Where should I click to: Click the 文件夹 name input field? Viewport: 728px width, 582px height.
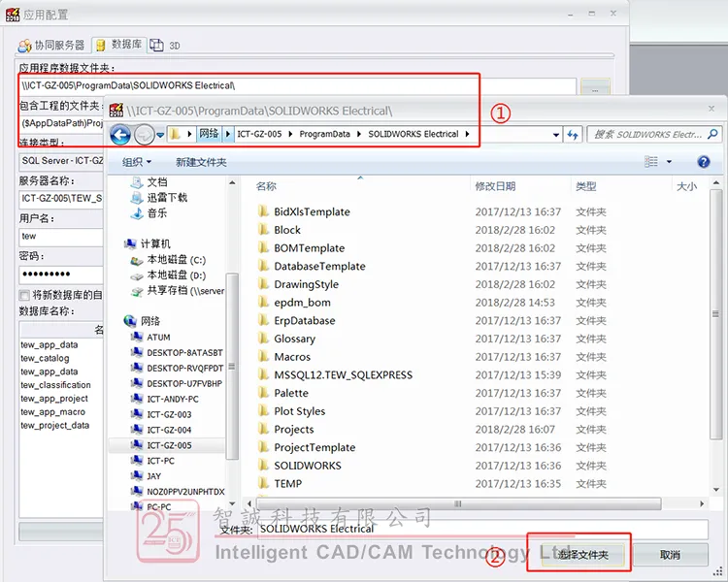[x=482, y=529]
